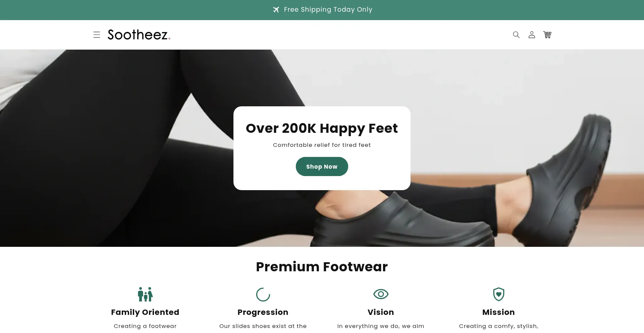The image size is (644, 333).
Task: Click the Progression circle icon
Action: [263, 294]
